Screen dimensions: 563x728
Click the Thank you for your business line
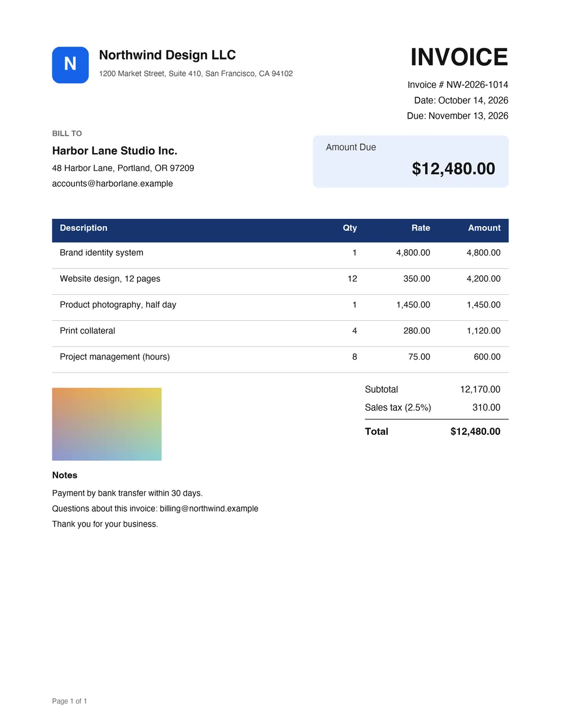pyautogui.click(x=105, y=524)
